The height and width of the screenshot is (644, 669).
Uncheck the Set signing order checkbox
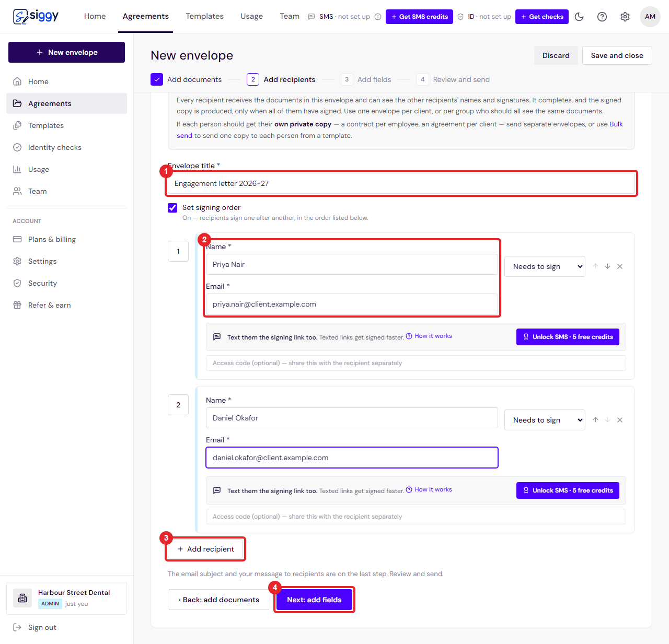point(172,208)
